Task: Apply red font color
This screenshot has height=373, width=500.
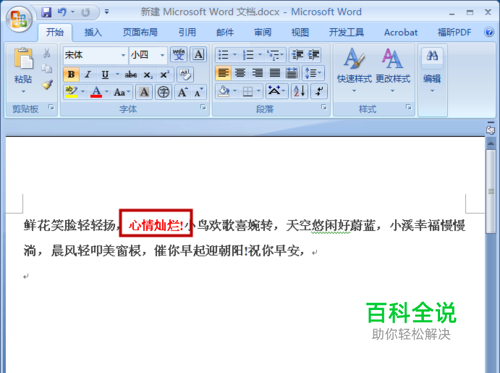Action: coord(96,92)
